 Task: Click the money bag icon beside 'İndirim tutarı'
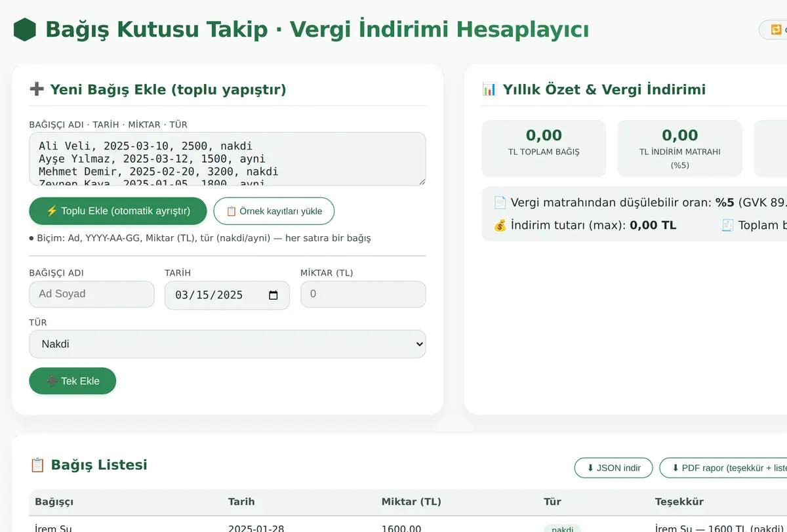500,225
